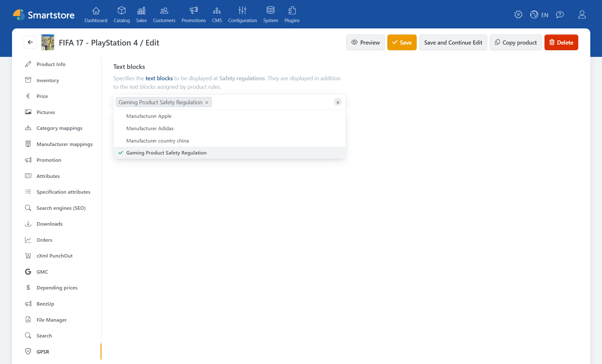Click the Pictures sidebar icon
Image resolution: width=602 pixels, height=364 pixels.
(28, 112)
